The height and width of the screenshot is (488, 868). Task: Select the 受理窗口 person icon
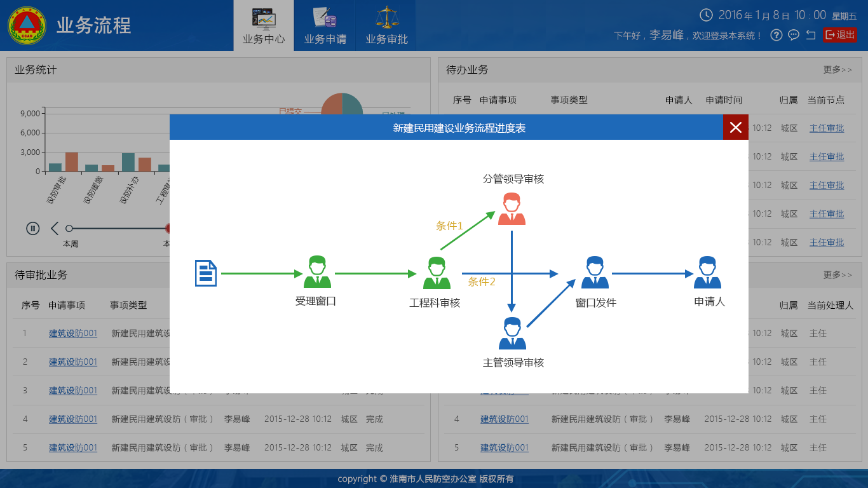tap(317, 272)
